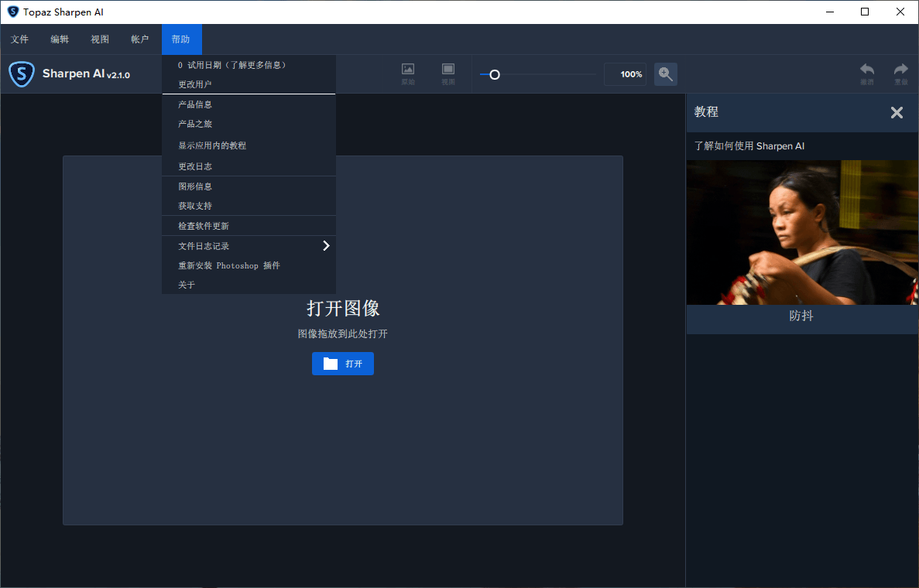
Task: Choose 更改用户 from help menu
Action: point(249,84)
